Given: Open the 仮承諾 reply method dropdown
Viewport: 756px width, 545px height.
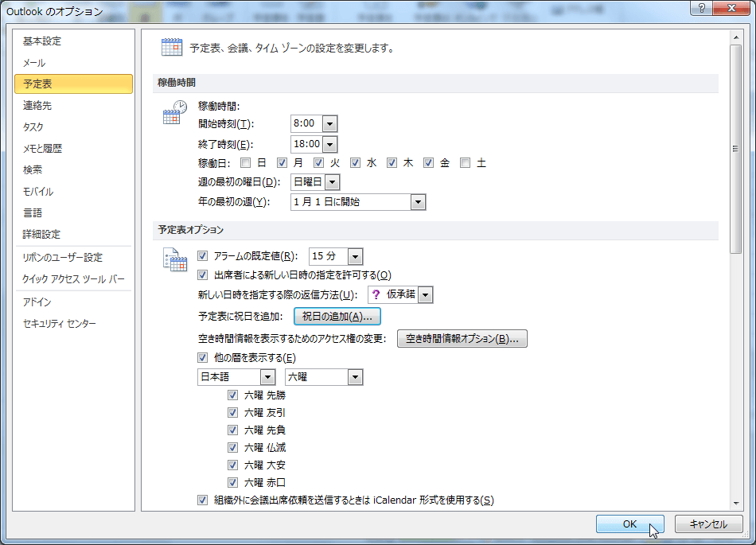Looking at the screenshot, I should tap(425, 295).
